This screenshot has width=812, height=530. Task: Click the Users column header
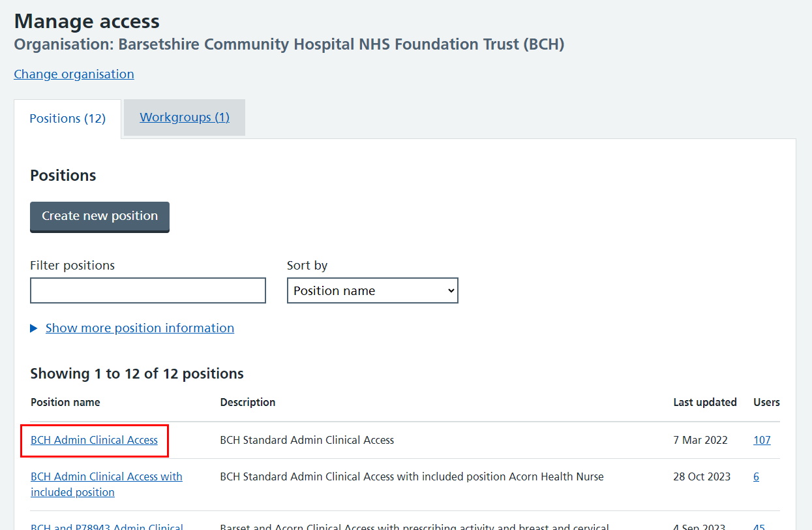[766, 402]
